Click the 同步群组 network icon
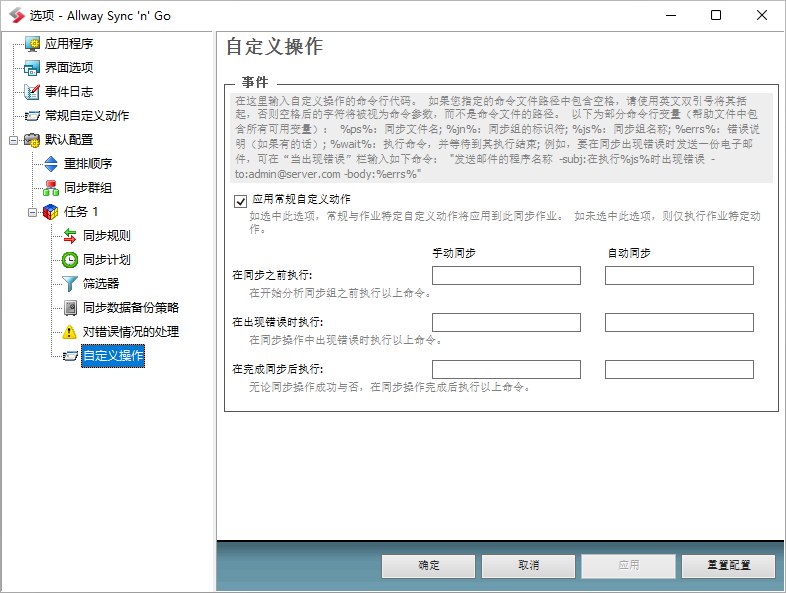 tap(51, 188)
